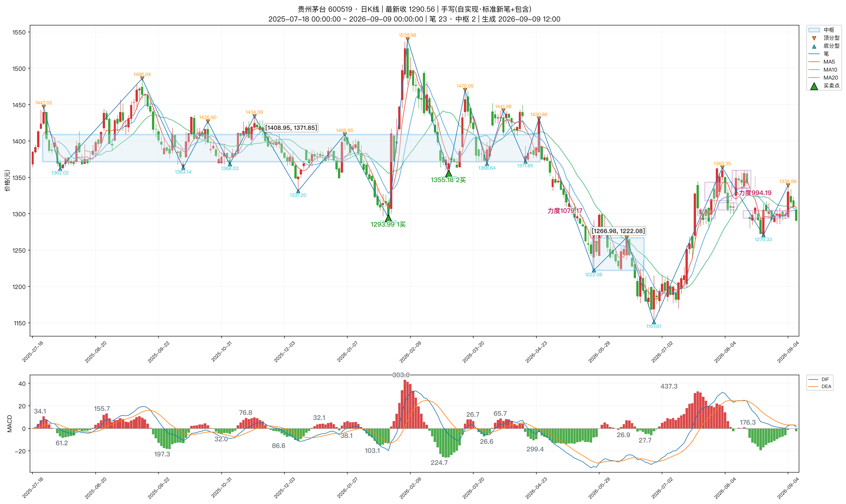This screenshot has width=846, height=504.
Task: Click the bottom fractal marker at 1362.02
Action: tap(60, 169)
